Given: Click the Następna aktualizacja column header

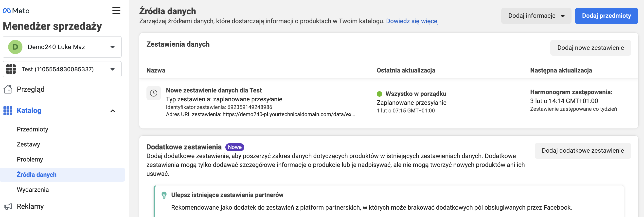Looking at the screenshot, I should tap(561, 70).
